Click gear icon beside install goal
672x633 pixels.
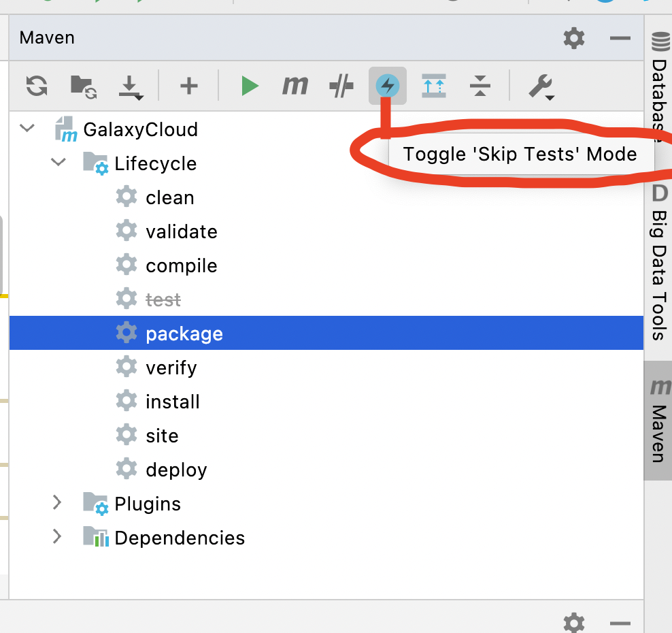point(127,400)
